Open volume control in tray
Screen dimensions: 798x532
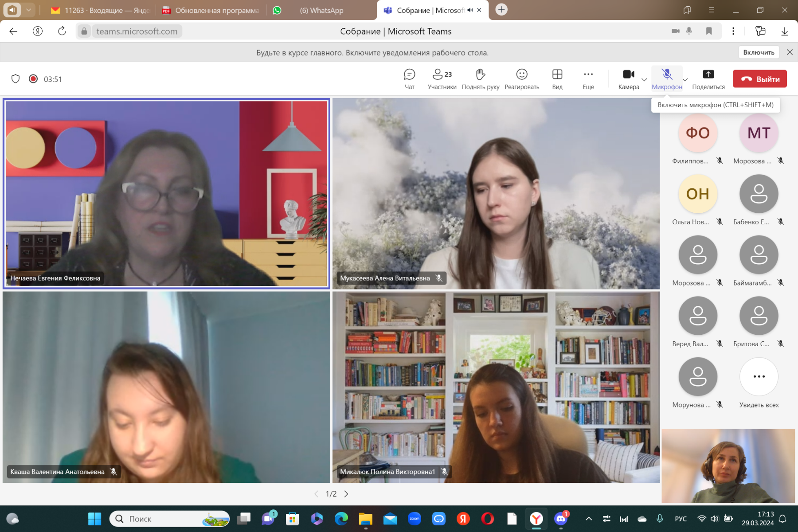714,519
